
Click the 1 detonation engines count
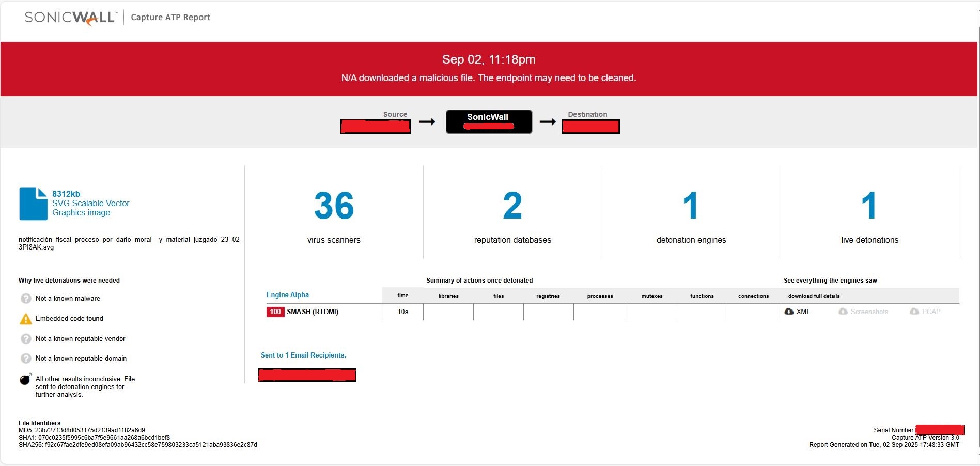[691, 206]
